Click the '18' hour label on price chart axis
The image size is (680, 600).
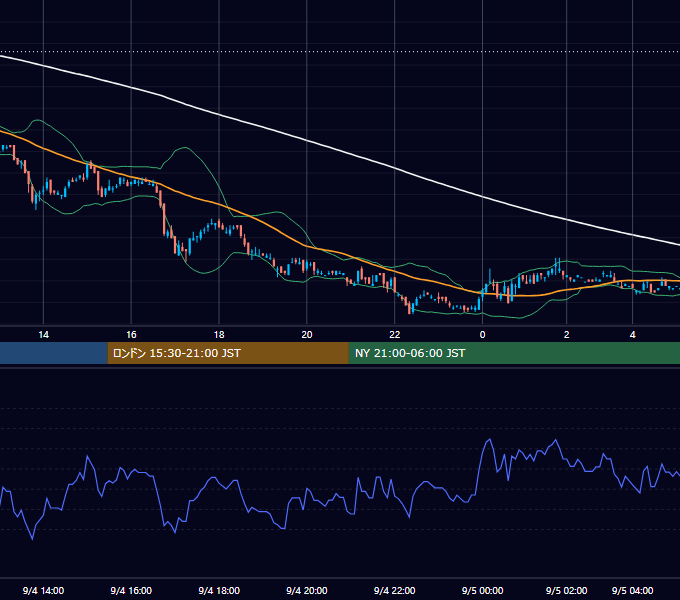[219, 335]
